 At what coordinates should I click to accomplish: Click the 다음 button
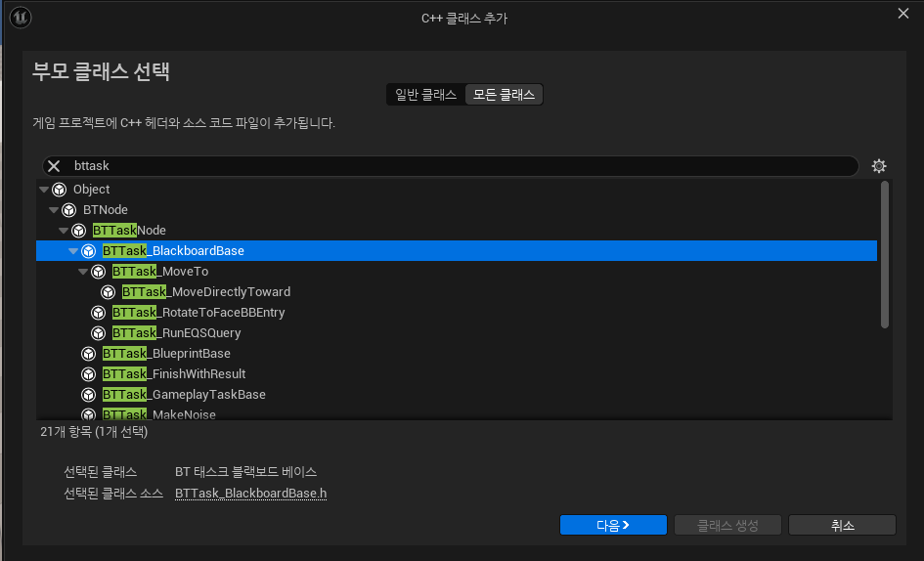613,525
